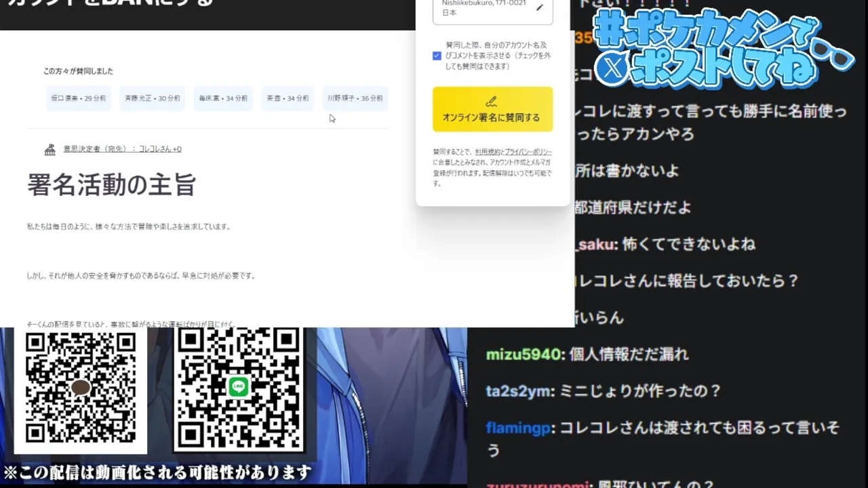868x488 pixels.
Task: Select signer chip 斉藤光正・30分前
Action: click(153, 98)
